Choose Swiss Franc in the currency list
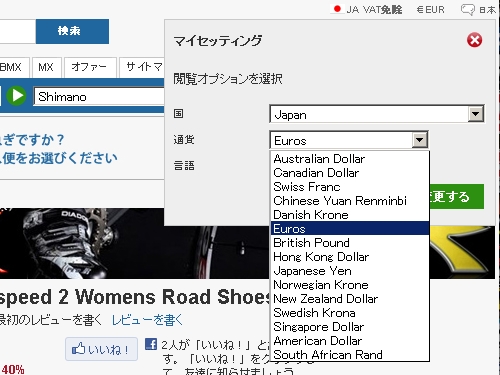Screen dimensions: 500x375 pos(350,187)
